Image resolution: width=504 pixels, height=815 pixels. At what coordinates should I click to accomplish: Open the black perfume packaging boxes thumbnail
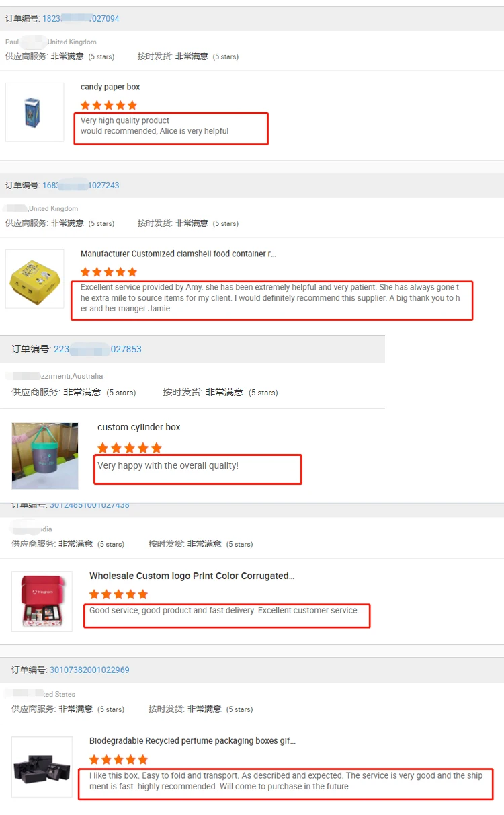click(42, 767)
